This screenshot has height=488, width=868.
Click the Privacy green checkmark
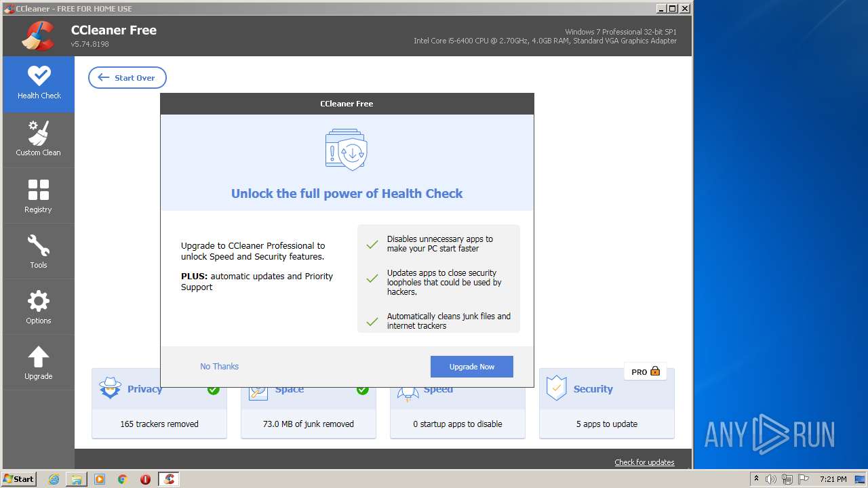[x=214, y=389]
